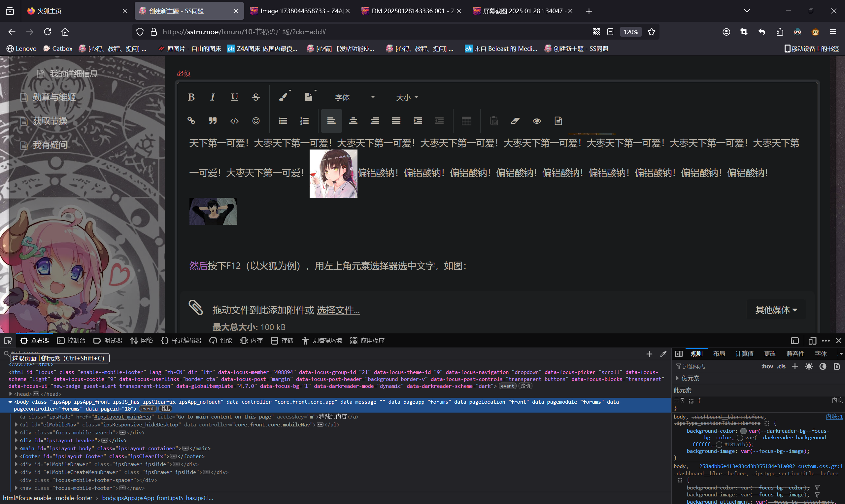Click the swatch beside #181a1b
This screenshot has width=845, height=504.
719,445
